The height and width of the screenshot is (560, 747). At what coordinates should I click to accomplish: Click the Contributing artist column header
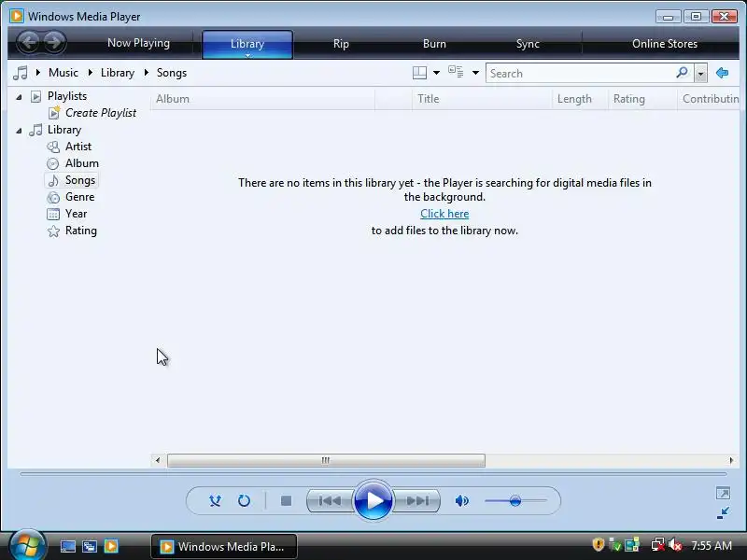709,99
